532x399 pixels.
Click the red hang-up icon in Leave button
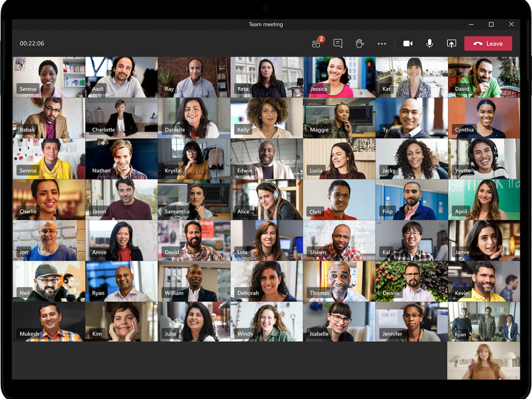click(x=476, y=44)
